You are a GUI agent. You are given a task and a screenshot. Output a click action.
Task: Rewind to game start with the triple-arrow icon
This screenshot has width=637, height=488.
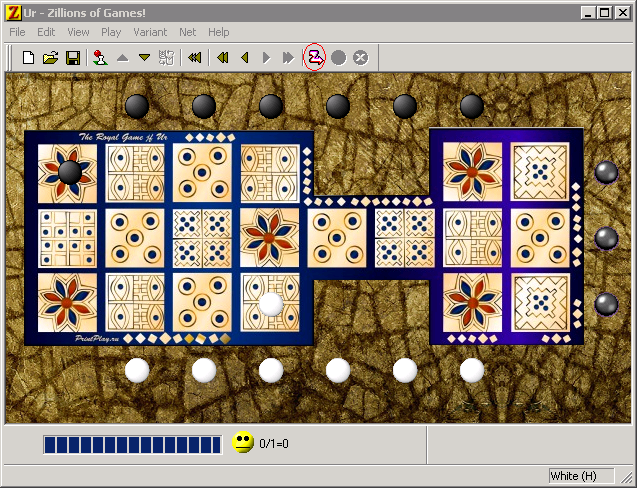coord(195,58)
